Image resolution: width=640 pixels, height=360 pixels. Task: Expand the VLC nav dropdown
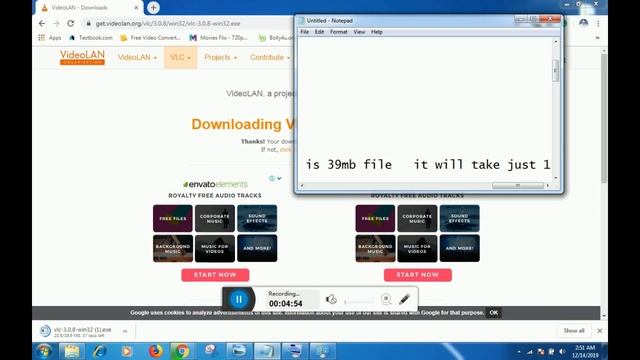click(x=180, y=58)
